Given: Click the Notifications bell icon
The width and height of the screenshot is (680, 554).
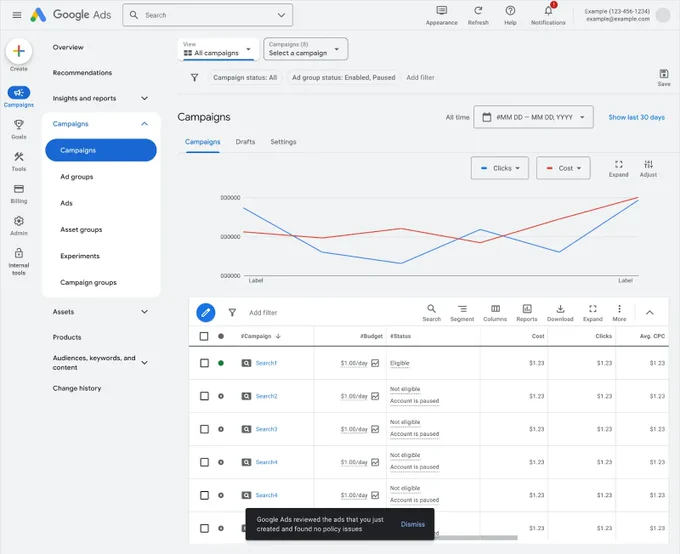Looking at the screenshot, I should [x=548, y=11].
